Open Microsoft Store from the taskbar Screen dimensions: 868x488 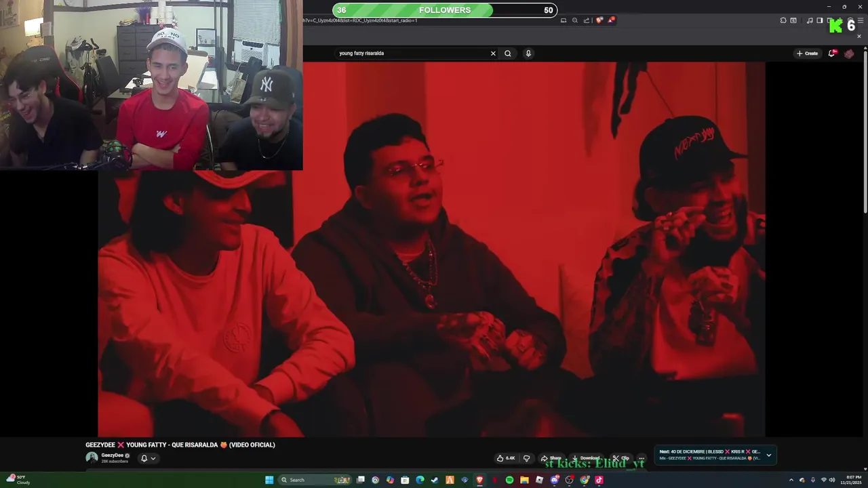tap(405, 480)
